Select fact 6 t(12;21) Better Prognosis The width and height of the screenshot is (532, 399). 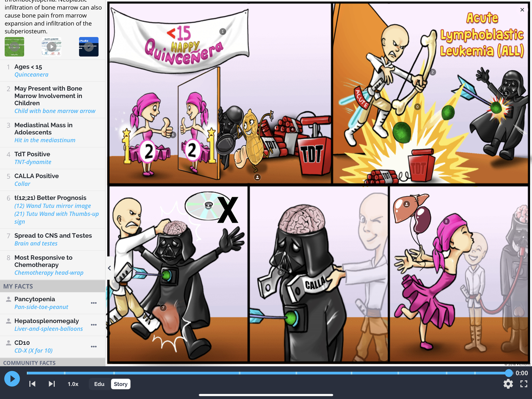[x=53, y=209]
